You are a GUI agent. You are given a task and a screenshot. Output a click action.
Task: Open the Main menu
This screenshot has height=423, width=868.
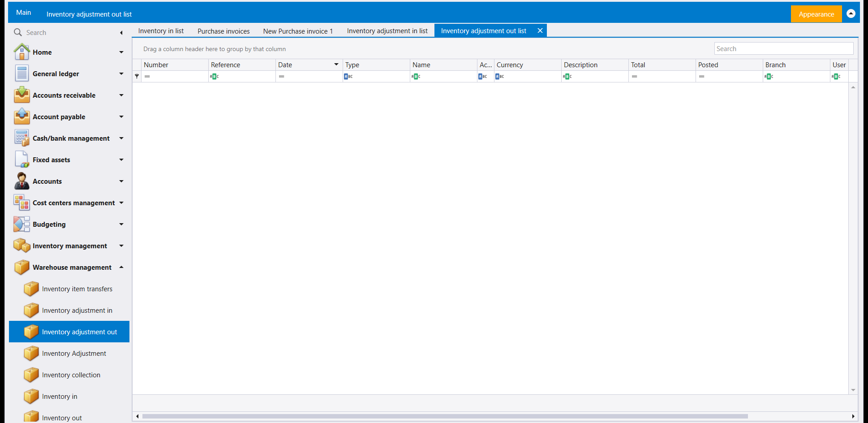point(23,13)
